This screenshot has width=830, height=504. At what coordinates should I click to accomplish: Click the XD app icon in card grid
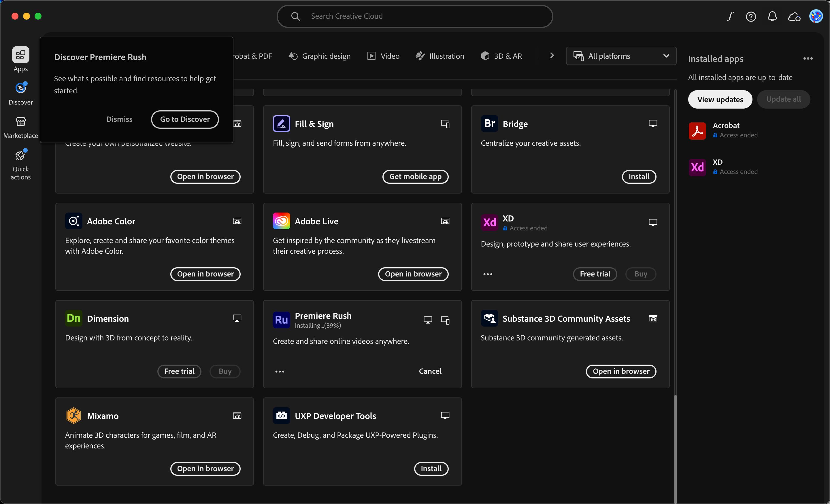pos(489,222)
